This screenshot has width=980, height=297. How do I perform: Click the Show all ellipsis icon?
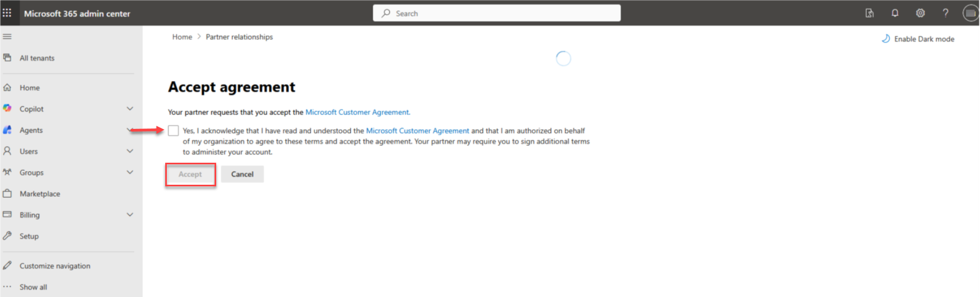tap(7, 287)
